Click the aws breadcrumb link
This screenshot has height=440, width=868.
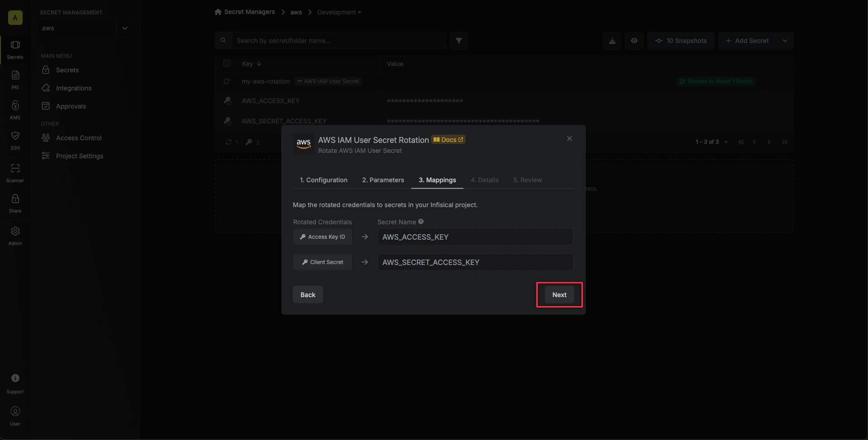pyautogui.click(x=296, y=12)
